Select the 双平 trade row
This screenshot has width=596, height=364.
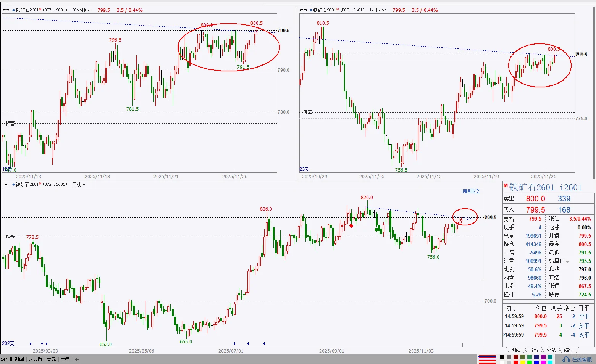(x=547, y=335)
